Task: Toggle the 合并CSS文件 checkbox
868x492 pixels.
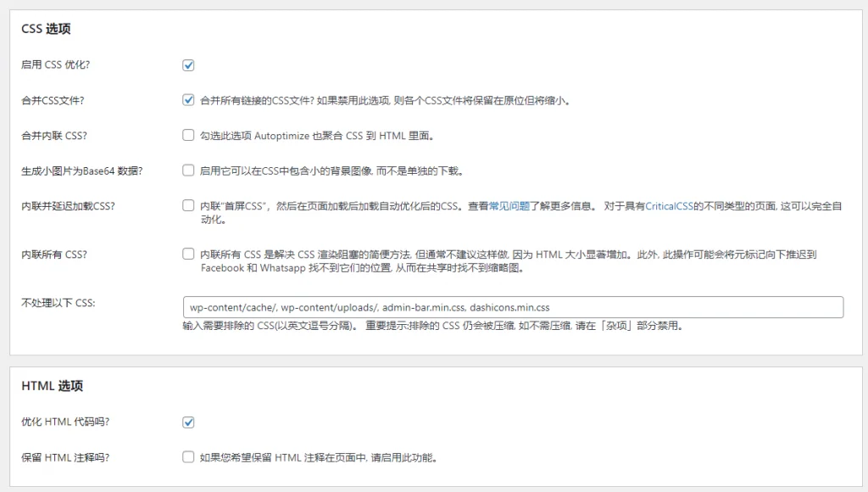Action: pyautogui.click(x=188, y=100)
